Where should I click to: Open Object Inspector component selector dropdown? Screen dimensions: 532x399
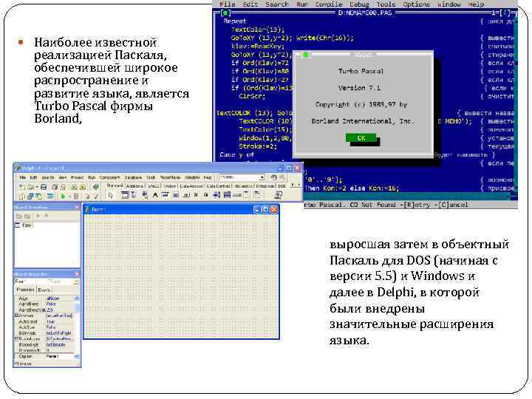tap(76, 282)
